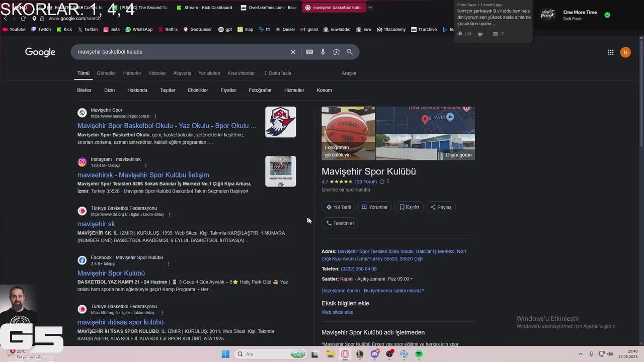Open the insta bookmark
This screenshot has height=362, width=644.
click(112, 30)
